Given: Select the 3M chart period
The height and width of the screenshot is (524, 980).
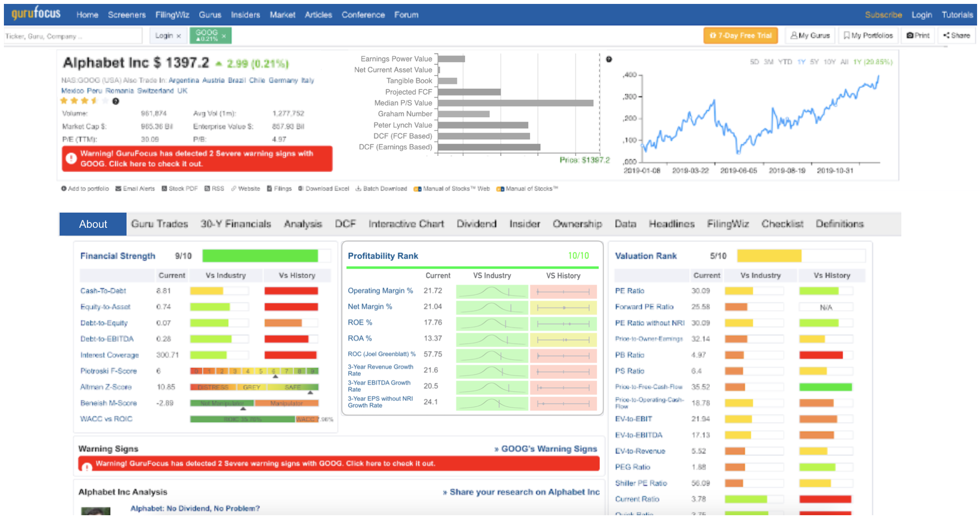Looking at the screenshot, I should pyautogui.click(x=768, y=62).
